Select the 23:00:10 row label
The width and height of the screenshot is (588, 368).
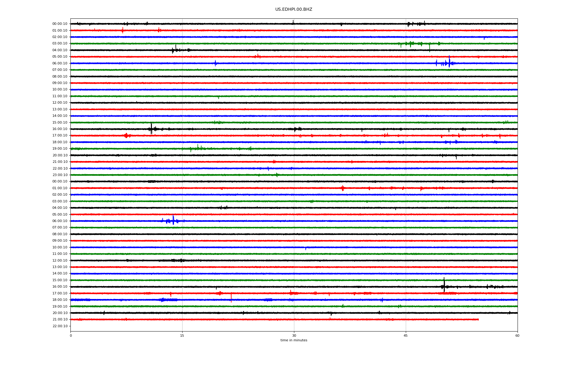click(x=60, y=175)
